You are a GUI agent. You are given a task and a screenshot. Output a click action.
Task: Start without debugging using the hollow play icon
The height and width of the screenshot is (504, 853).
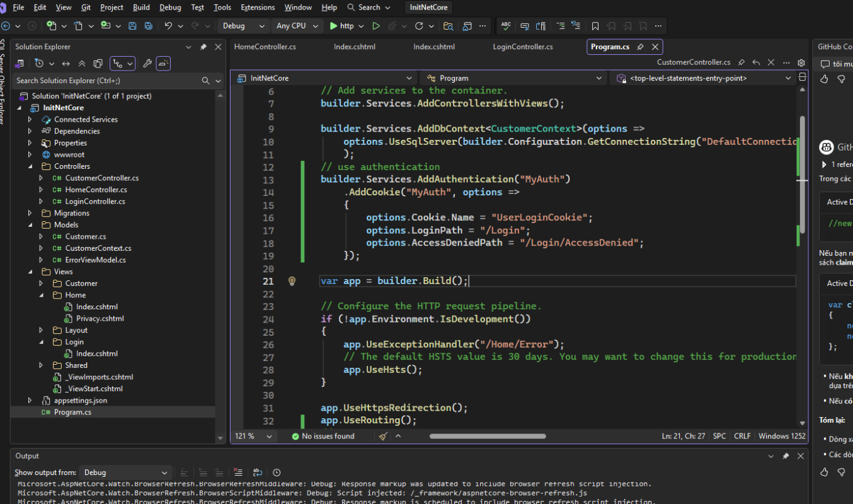376,26
